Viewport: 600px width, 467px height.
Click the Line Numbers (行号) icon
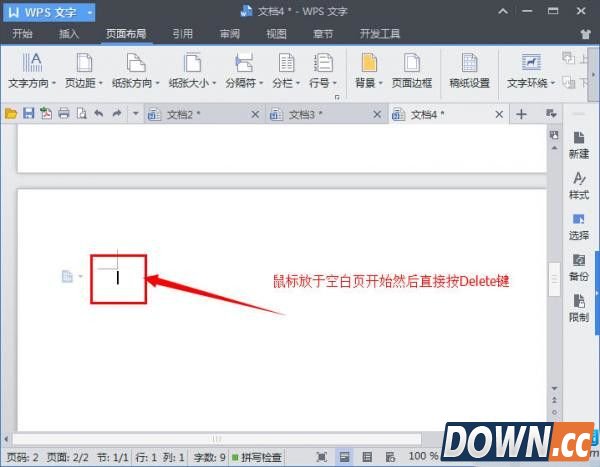click(x=323, y=63)
